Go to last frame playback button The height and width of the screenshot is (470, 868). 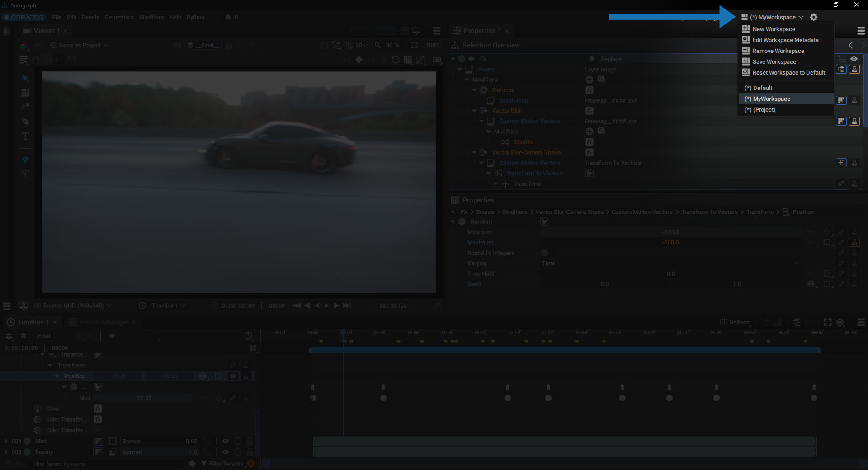pyautogui.click(x=347, y=305)
